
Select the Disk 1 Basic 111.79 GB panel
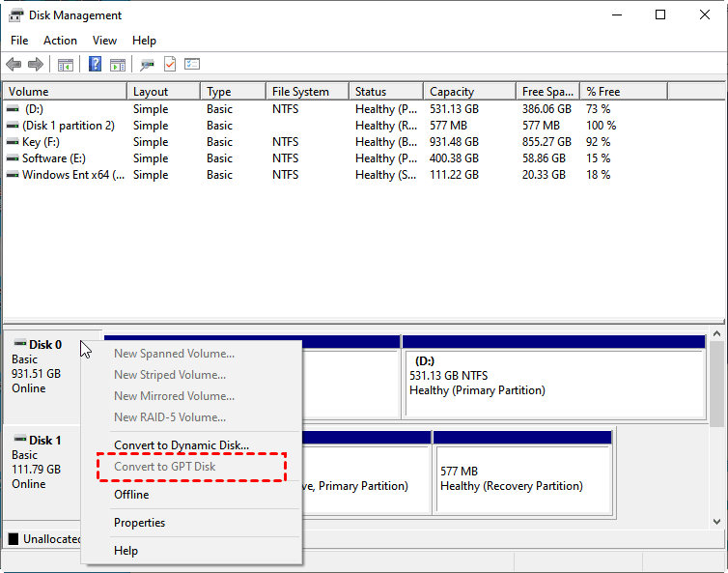(x=42, y=473)
